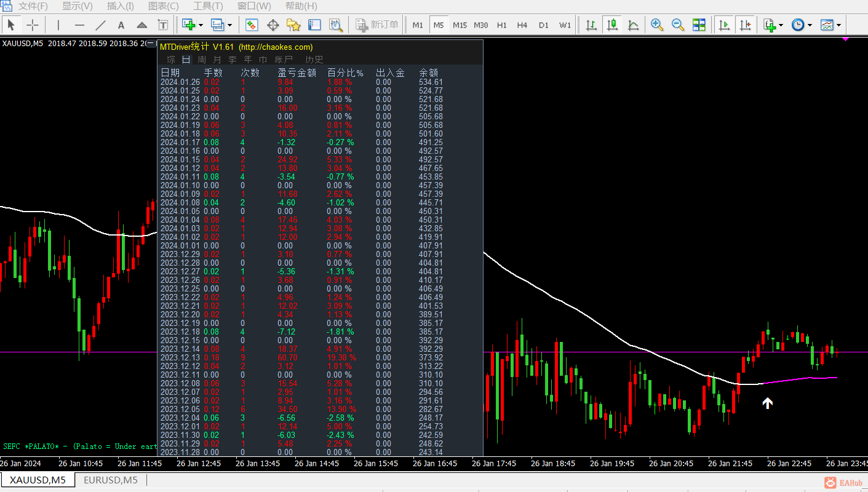Select the horizontal line drawing tool

(79, 25)
